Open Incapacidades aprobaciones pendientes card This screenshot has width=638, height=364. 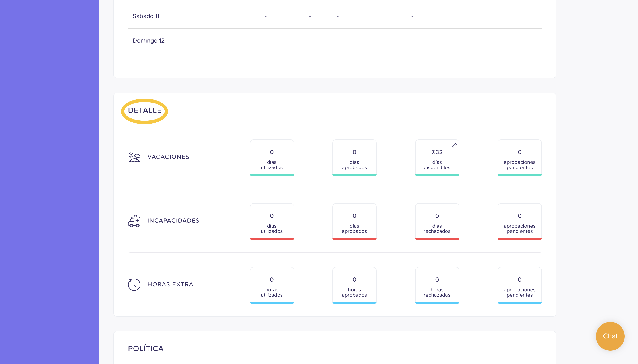click(x=519, y=221)
